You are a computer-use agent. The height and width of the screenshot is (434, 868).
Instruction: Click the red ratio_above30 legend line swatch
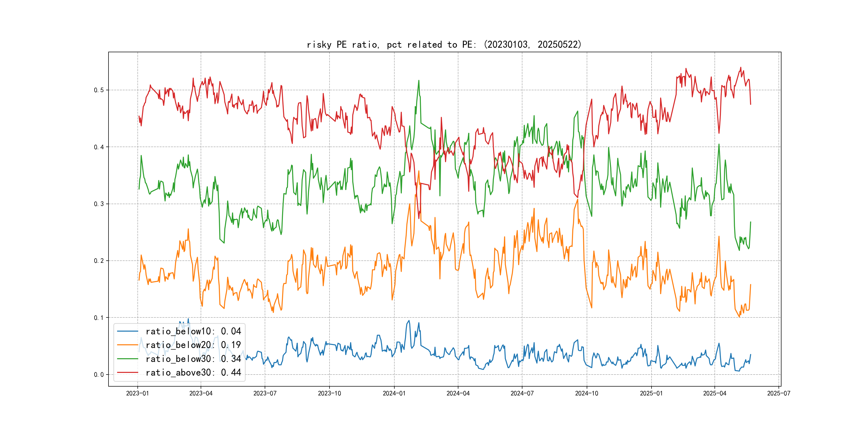[x=127, y=373]
